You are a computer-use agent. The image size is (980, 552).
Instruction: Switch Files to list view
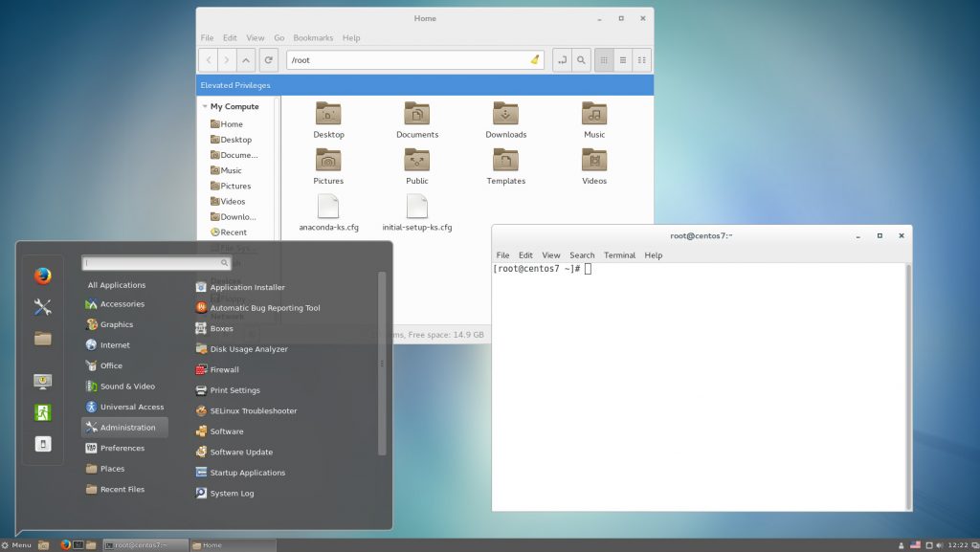coord(623,59)
